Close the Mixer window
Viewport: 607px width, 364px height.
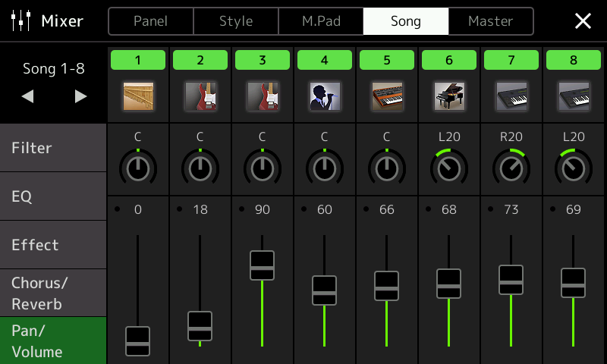pos(583,21)
